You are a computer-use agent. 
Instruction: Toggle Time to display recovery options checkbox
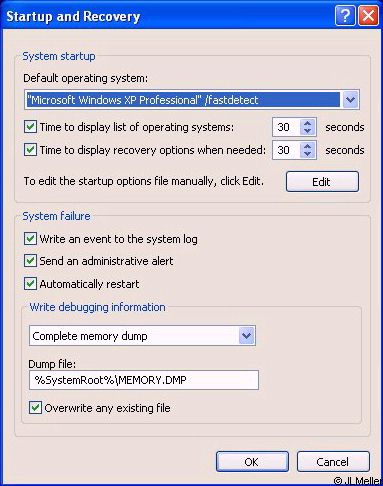[x=30, y=150]
